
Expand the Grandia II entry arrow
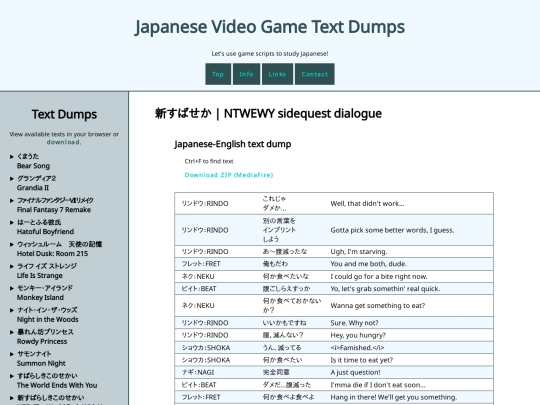point(12,179)
